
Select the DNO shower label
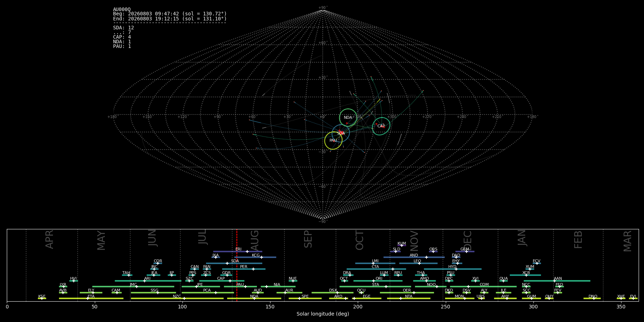[x=593, y=296]
